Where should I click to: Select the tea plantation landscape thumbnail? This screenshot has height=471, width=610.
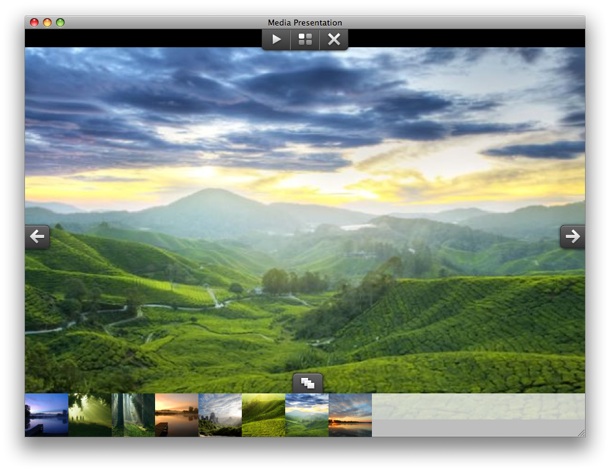pyautogui.click(x=306, y=415)
